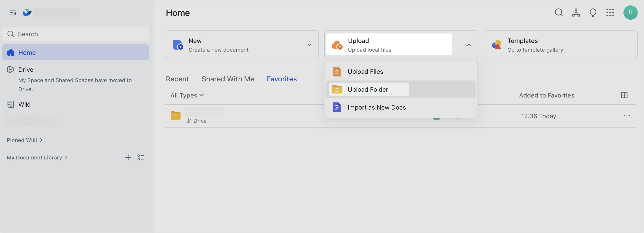
Task: Collapse the sidebar using the top-left toggle icon
Action: pos(13,13)
